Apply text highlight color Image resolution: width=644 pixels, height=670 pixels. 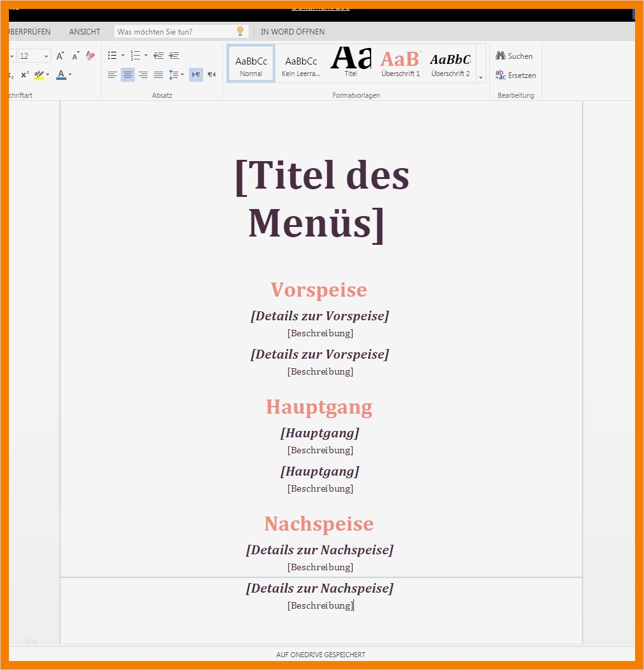pos(38,74)
